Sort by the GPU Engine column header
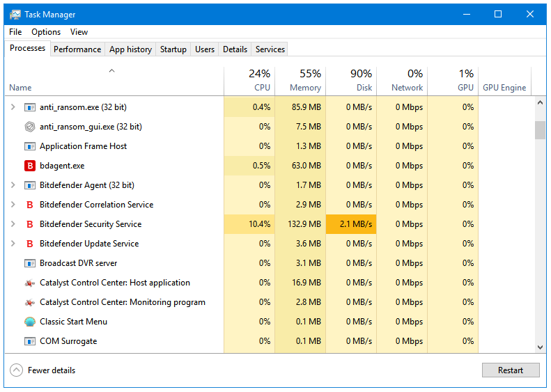 click(x=504, y=81)
